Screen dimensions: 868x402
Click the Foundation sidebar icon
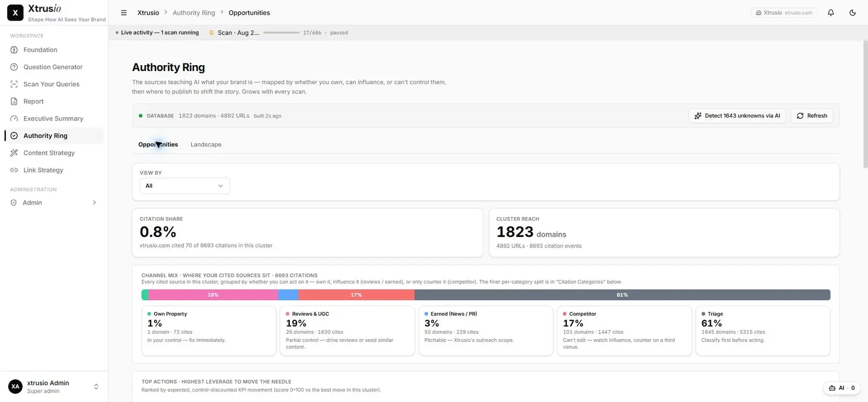[x=14, y=50]
